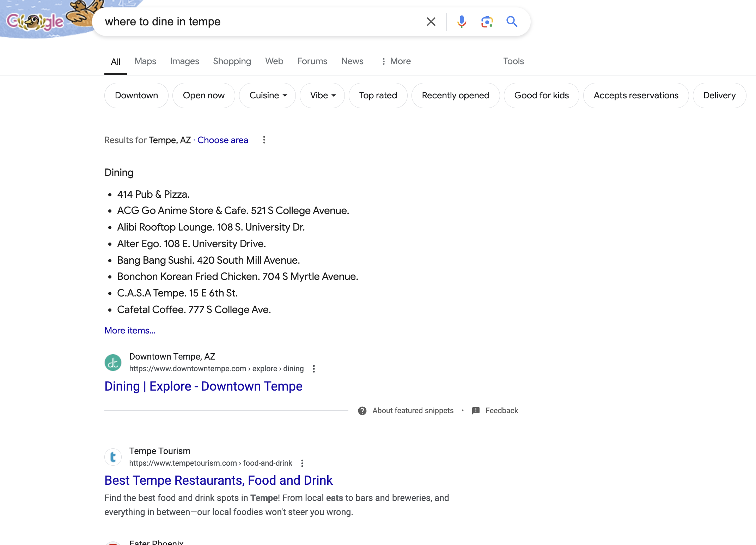This screenshot has height=545, width=756.
Task: Select the All results tab
Action: tap(116, 62)
